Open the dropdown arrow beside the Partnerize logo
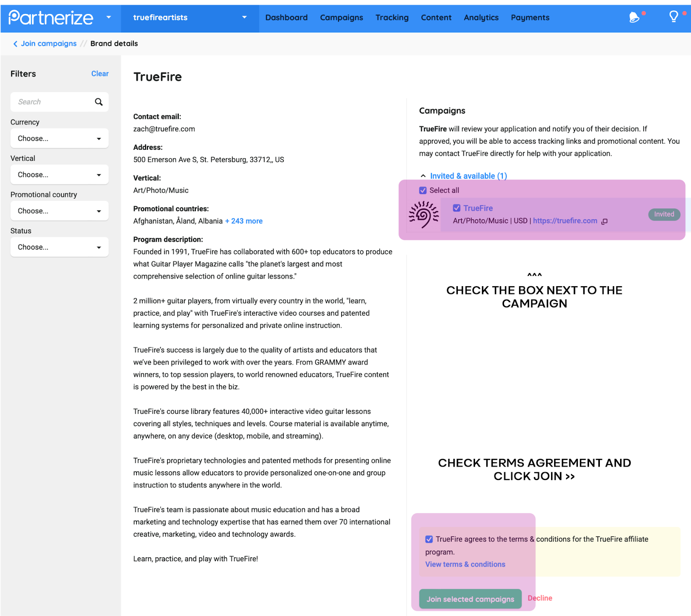 point(108,17)
